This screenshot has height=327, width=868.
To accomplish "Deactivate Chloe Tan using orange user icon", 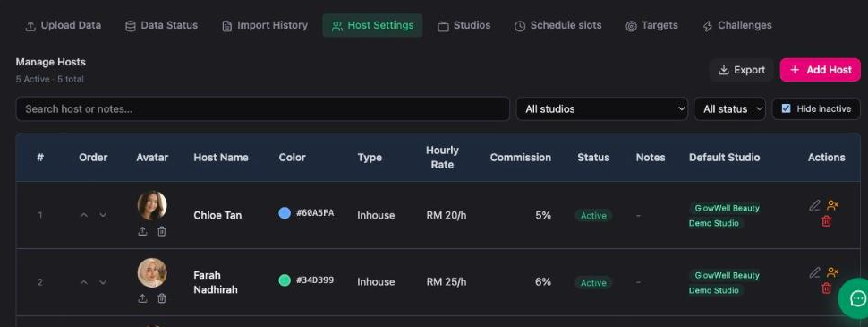I will 832,206.
